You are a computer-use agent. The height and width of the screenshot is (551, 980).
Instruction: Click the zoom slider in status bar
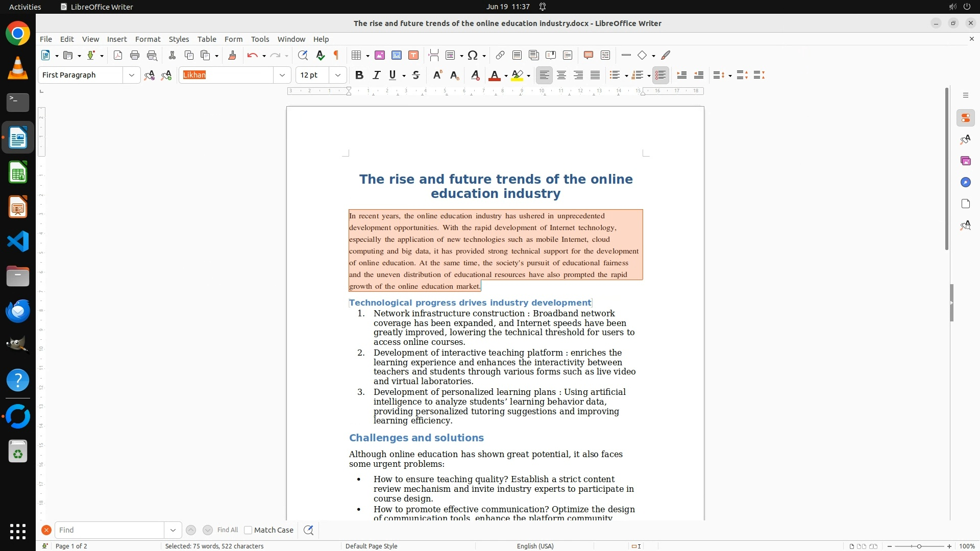919,546
